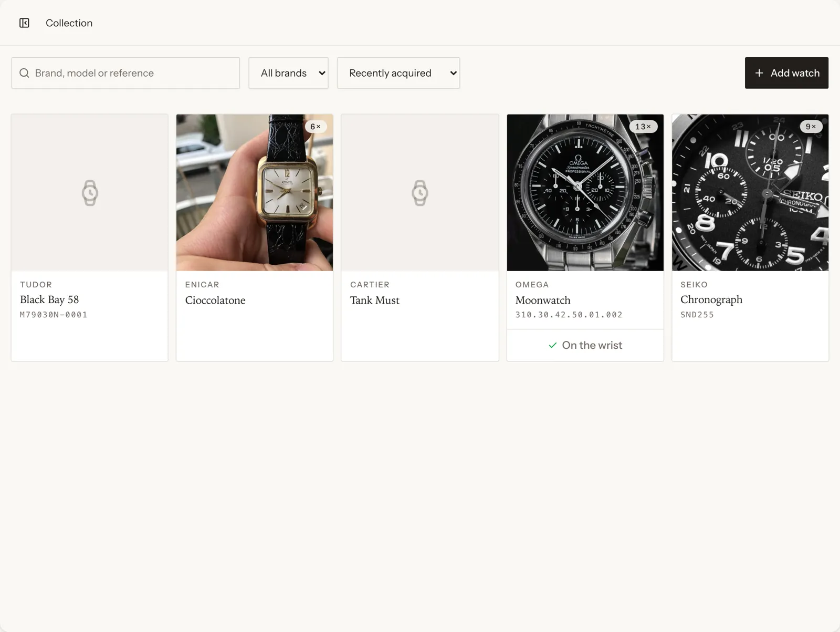Open the Chronograph watch title

coord(711,299)
